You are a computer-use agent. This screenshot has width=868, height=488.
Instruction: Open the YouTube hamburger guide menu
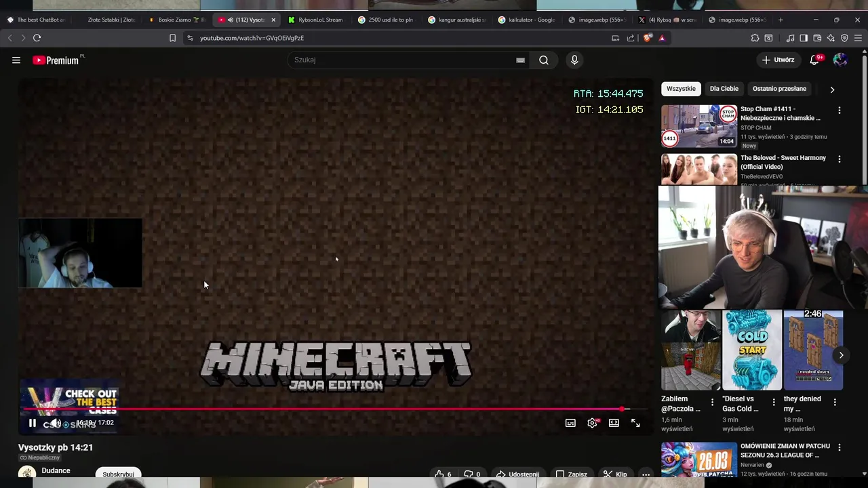tap(16, 60)
